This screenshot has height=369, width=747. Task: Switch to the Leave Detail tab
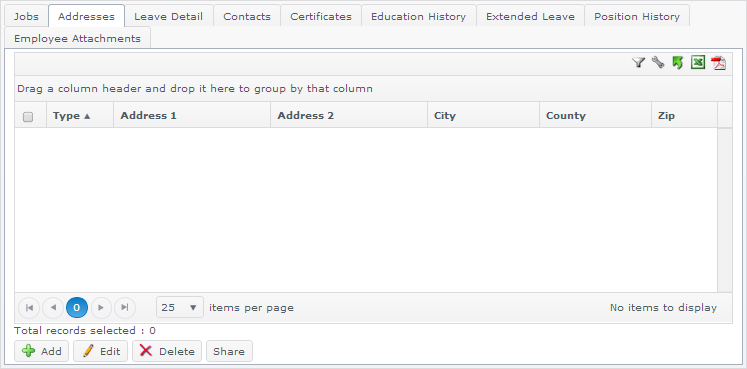[169, 16]
